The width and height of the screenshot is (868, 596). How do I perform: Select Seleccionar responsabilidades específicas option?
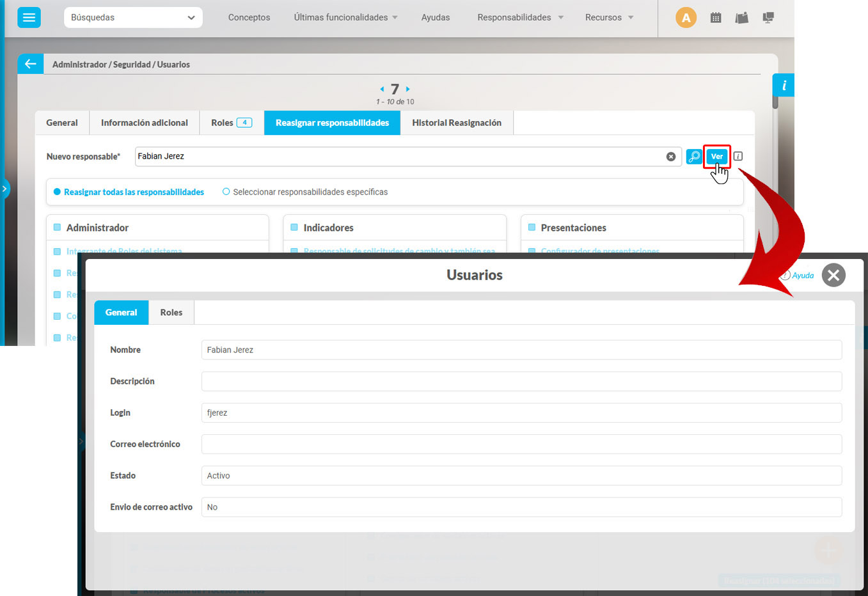pos(226,192)
